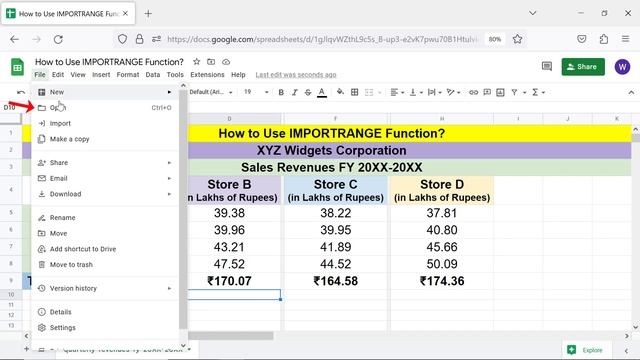Open the View menu
640x360 pixels.
tap(78, 75)
